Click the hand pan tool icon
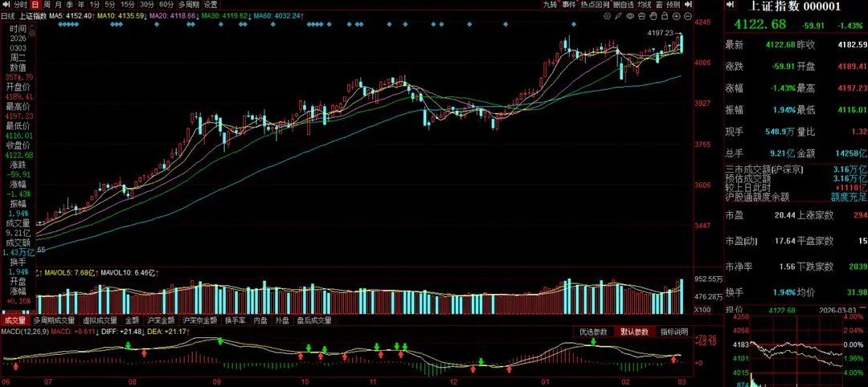This screenshot has width=868, height=387. [653, 16]
